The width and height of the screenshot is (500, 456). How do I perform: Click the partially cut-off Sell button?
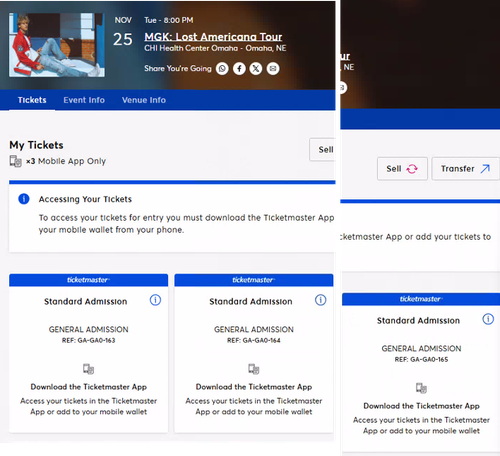point(322,150)
